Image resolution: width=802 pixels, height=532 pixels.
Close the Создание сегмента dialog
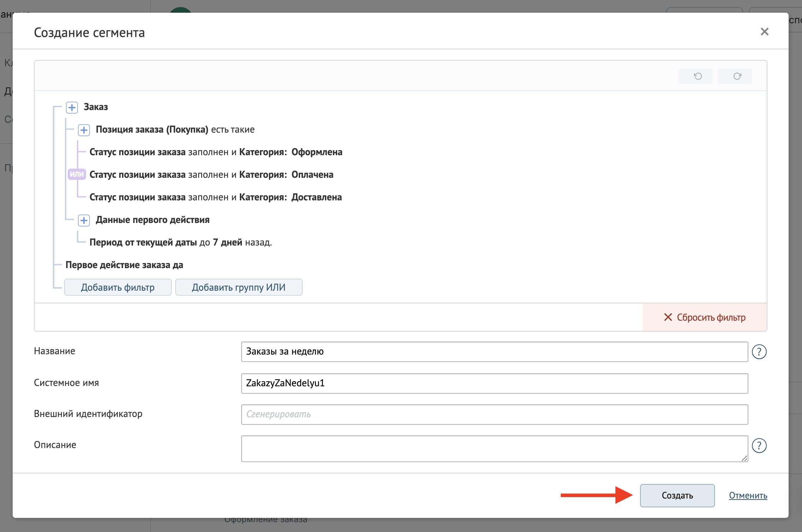pos(764,32)
